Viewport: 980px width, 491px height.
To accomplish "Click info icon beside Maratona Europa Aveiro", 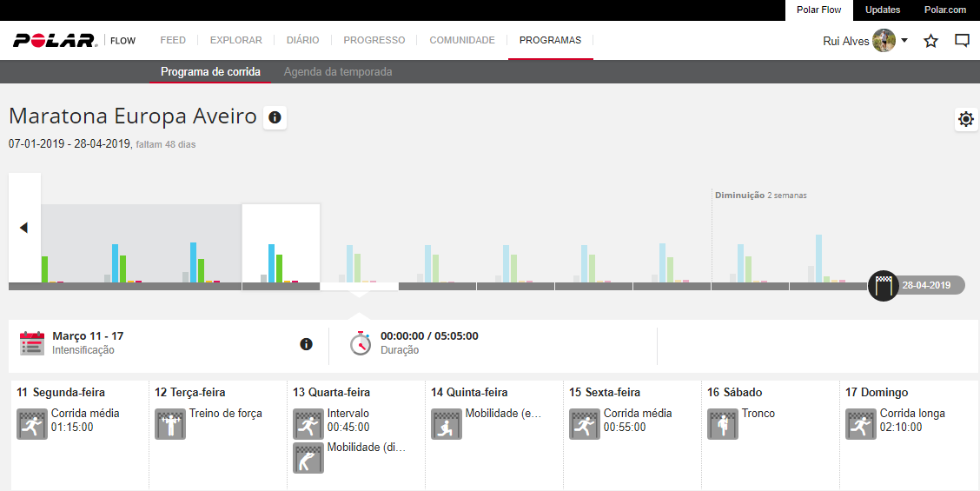I will pyautogui.click(x=275, y=117).
